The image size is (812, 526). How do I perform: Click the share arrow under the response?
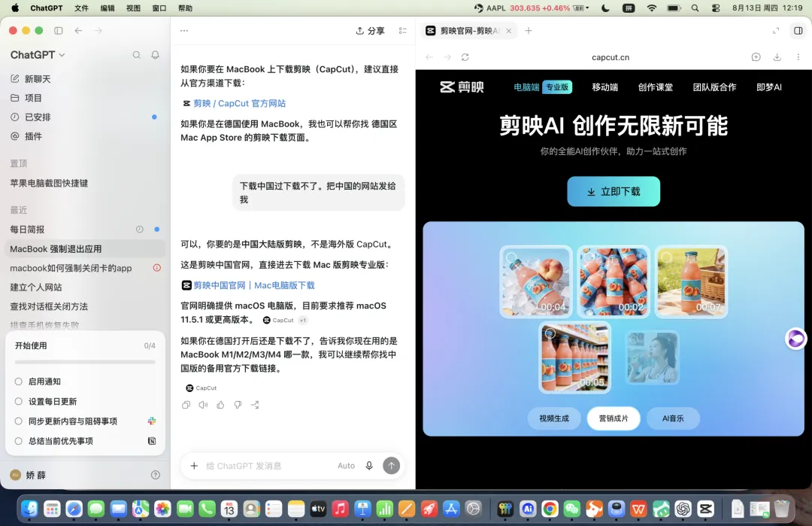coord(256,405)
